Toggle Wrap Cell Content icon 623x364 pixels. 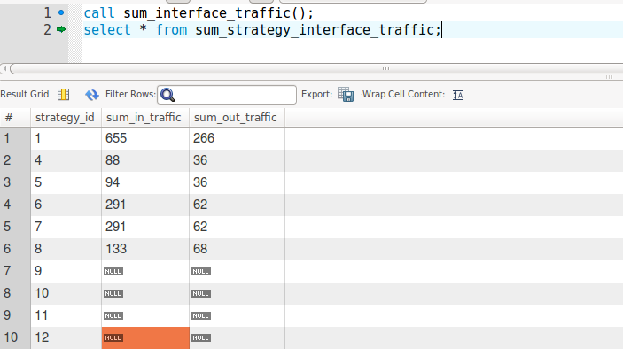click(457, 95)
